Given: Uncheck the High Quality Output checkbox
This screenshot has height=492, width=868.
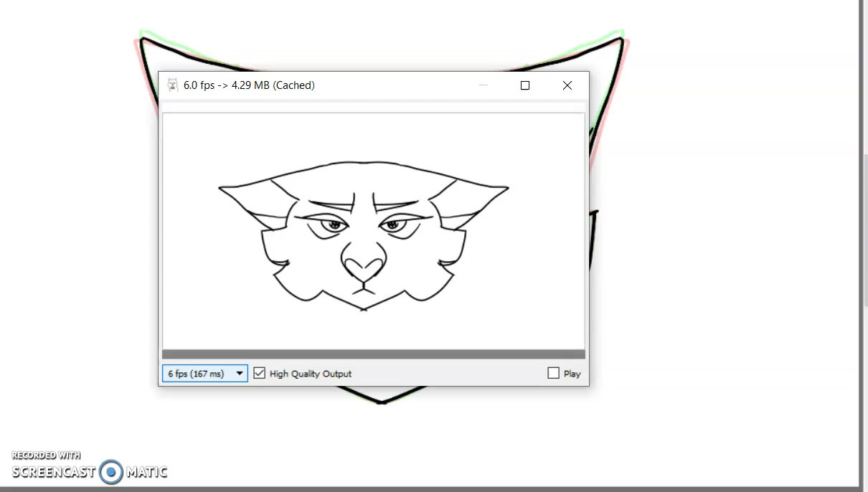Looking at the screenshot, I should coord(260,373).
